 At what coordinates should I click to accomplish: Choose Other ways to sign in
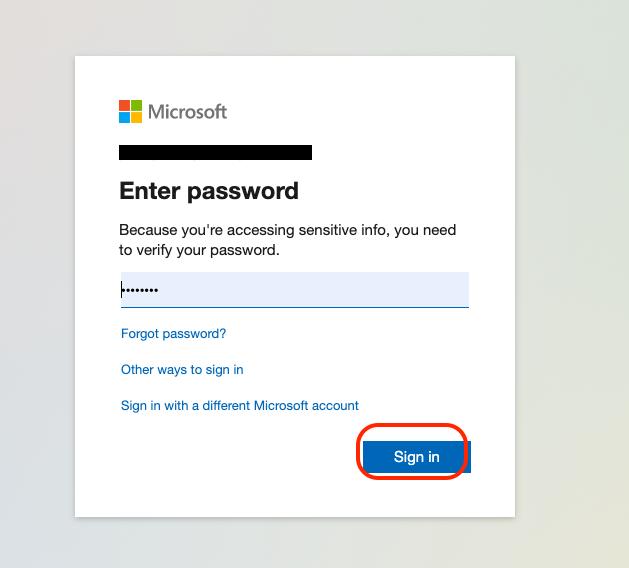click(182, 369)
